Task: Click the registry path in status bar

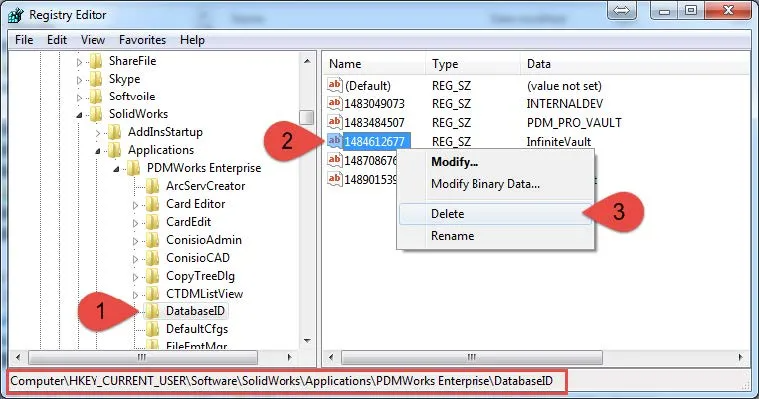Action: (x=281, y=381)
